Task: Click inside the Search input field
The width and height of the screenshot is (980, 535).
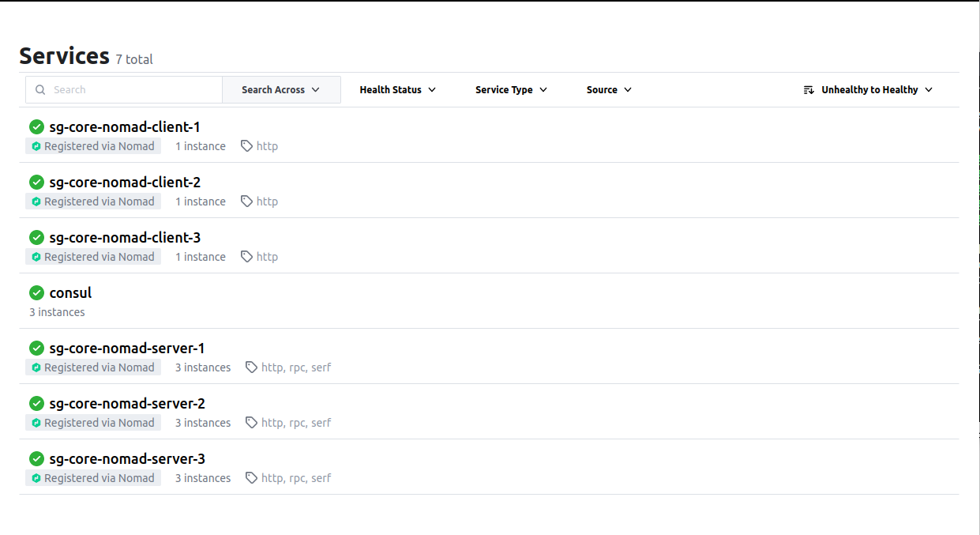Action: (124, 90)
